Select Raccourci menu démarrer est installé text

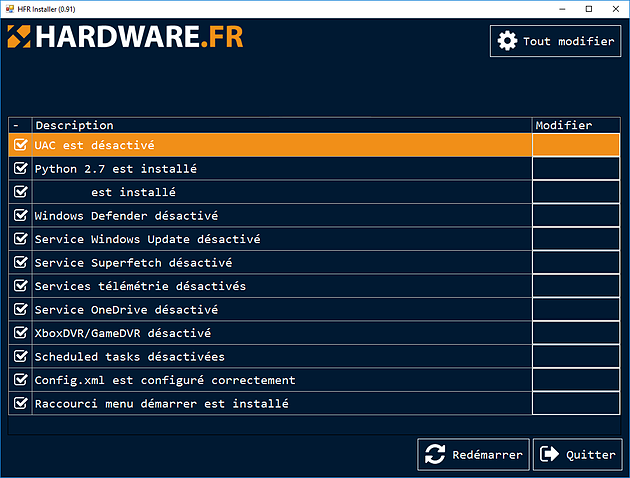[x=162, y=404]
